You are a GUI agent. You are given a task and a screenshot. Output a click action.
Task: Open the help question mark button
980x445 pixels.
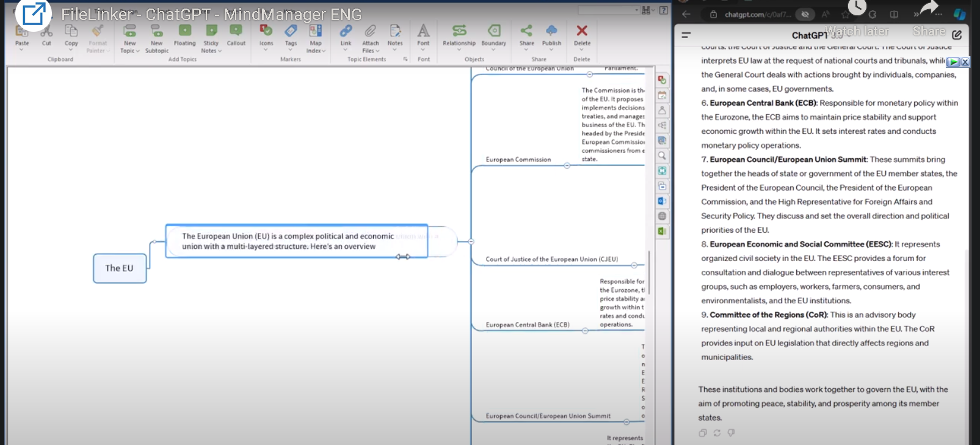(x=664, y=10)
